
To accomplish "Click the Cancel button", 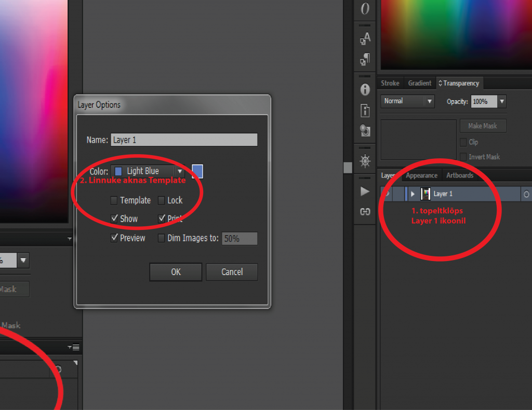I will pos(232,272).
